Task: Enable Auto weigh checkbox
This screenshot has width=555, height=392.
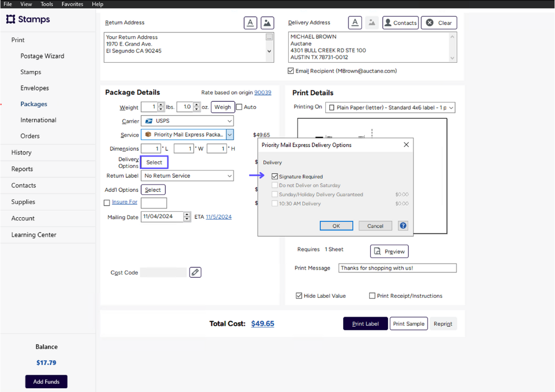Action: click(x=239, y=107)
